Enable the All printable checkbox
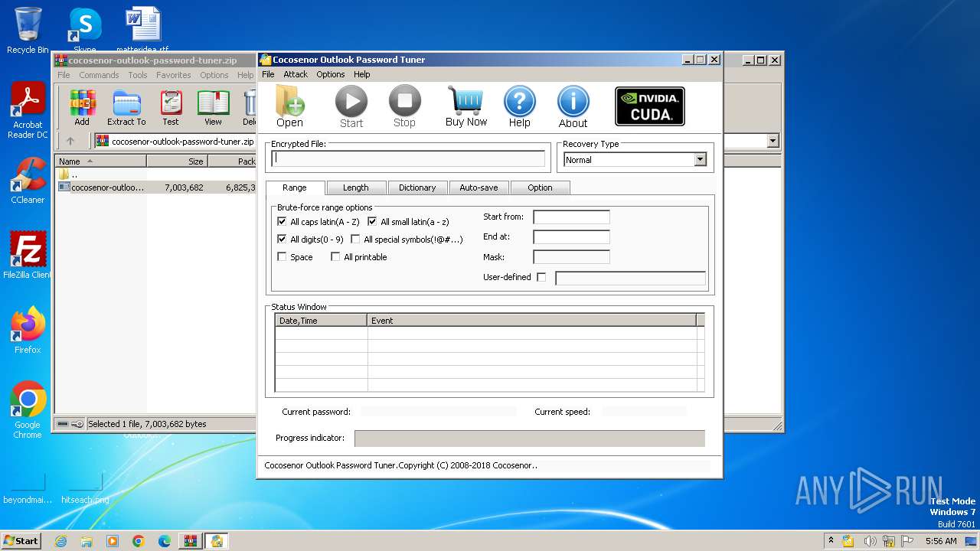 click(x=335, y=256)
